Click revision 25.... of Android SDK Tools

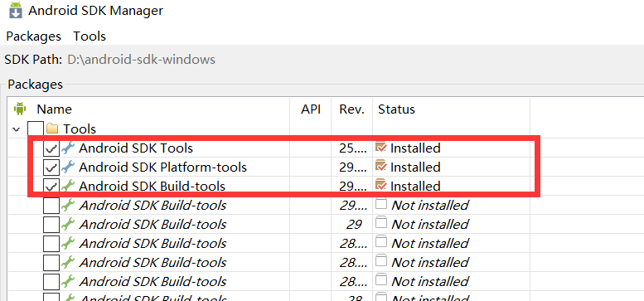pyautogui.click(x=353, y=148)
